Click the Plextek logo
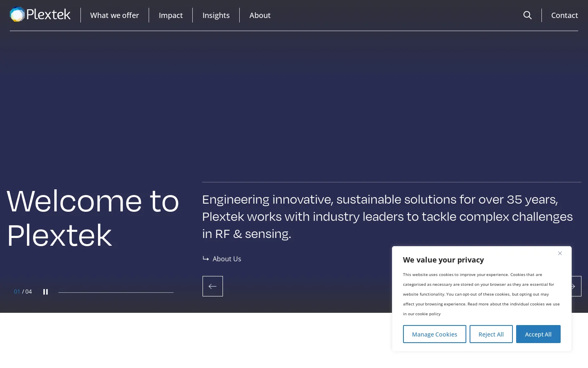The height and width of the screenshot is (368, 588). point(40,15)
